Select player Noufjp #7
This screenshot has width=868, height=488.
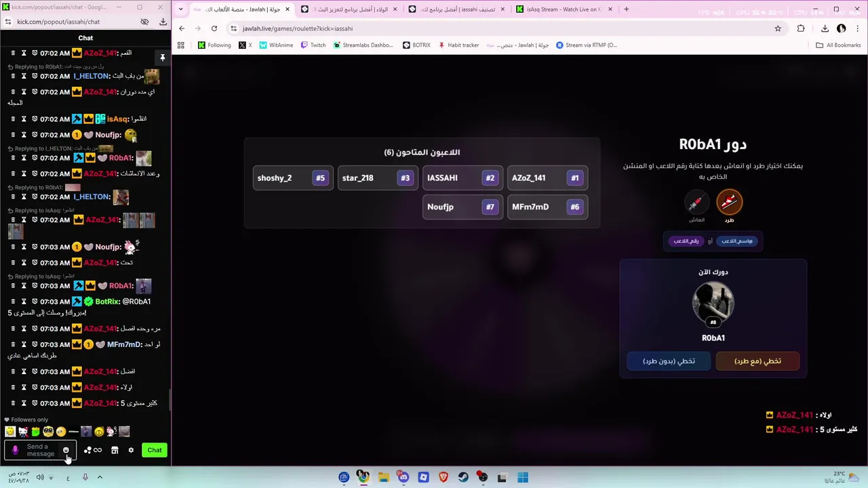pyautogui.click(x=462, y=207)
